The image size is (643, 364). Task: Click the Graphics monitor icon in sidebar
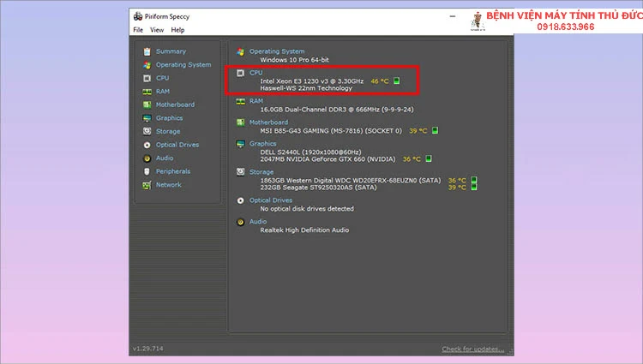[147, 118]
